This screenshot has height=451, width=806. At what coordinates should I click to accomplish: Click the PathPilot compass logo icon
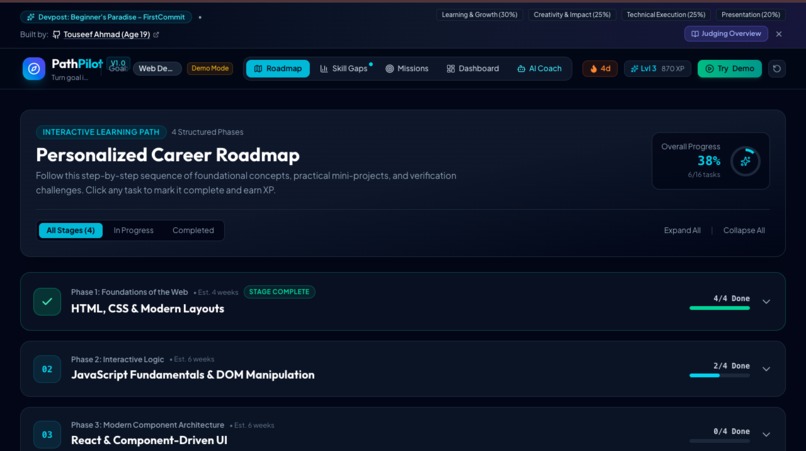coord(34,68)
